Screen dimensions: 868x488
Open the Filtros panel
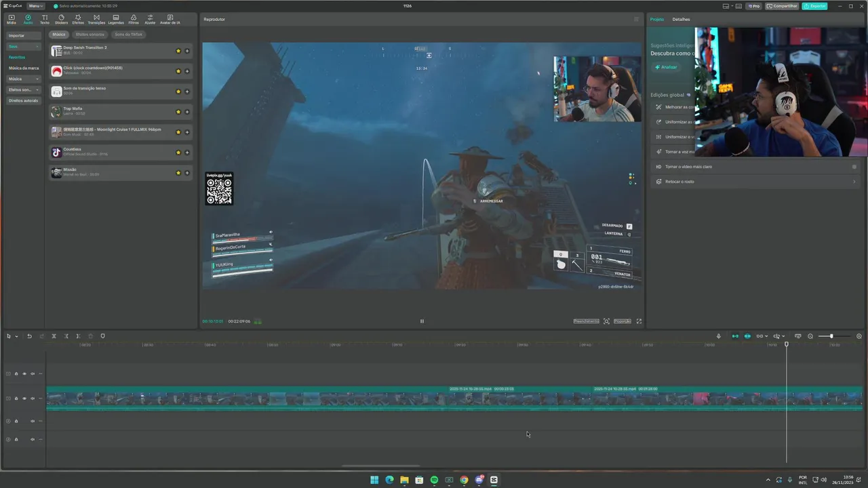coord(134,19)
